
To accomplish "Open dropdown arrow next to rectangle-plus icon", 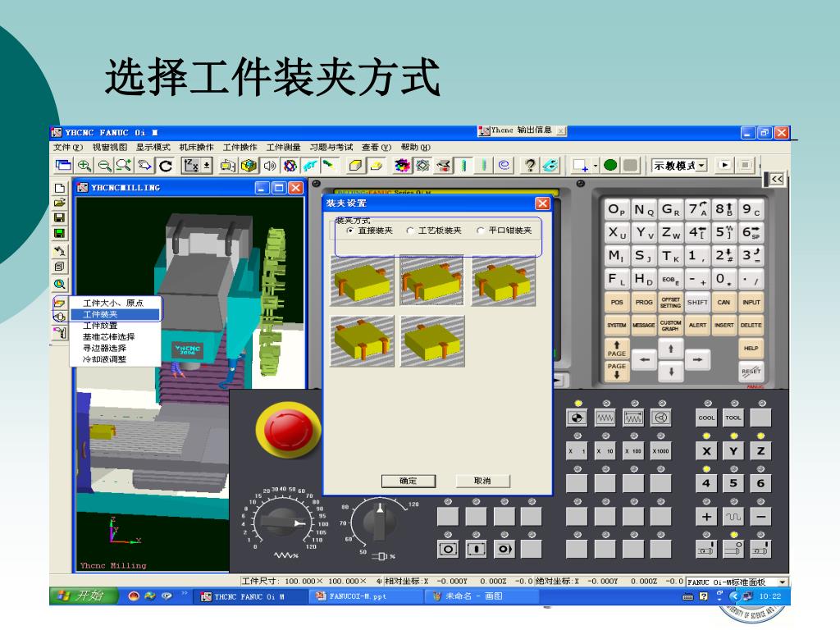I will pos(595,166).
